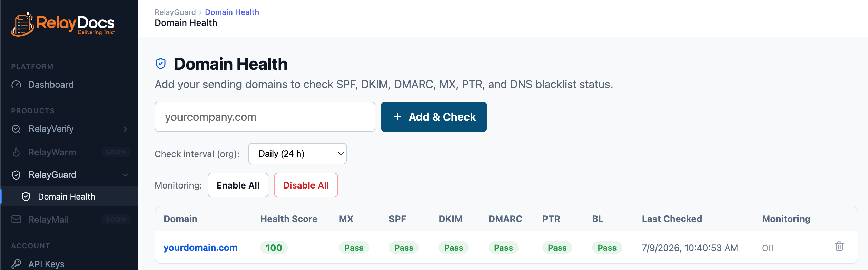868x270 pixels.
Task: Click the RelayVerify magnifier icon
Action: (16, 129)
